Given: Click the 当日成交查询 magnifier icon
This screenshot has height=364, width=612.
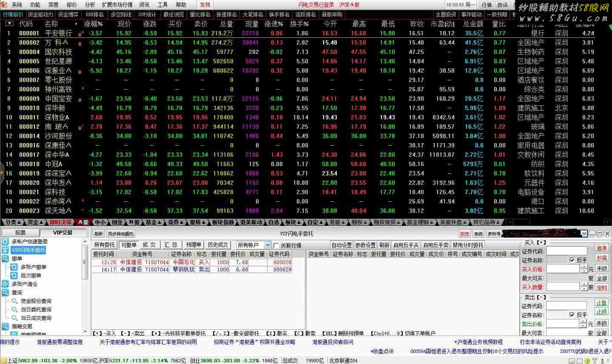Looking at the screenshot, I should pos(14,318).
